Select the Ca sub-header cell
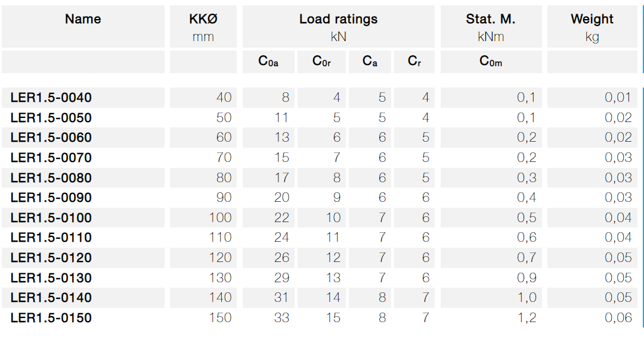 370,62
